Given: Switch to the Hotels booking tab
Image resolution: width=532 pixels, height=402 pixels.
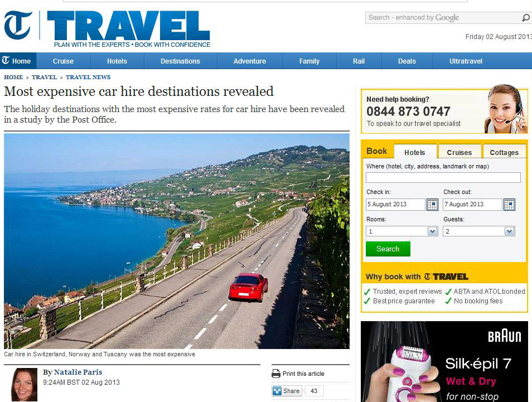Looking at the screenshot, I should coord(414,152).
